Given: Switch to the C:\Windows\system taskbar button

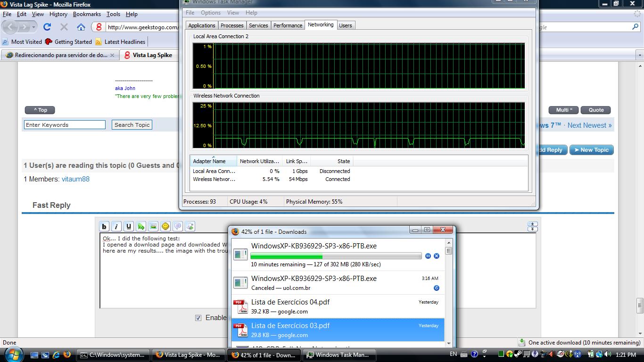Looking at the screenshot, I should (114, 355).
